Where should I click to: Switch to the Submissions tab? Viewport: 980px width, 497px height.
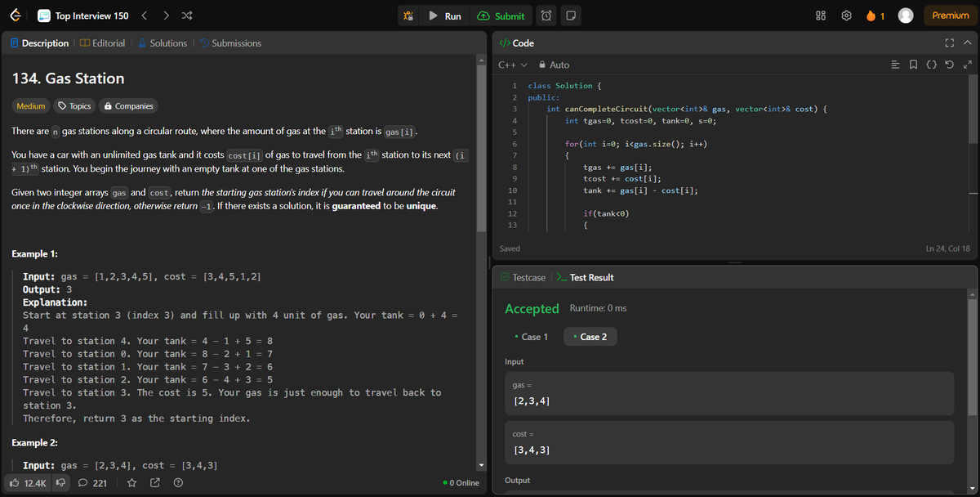coord(229,43)
